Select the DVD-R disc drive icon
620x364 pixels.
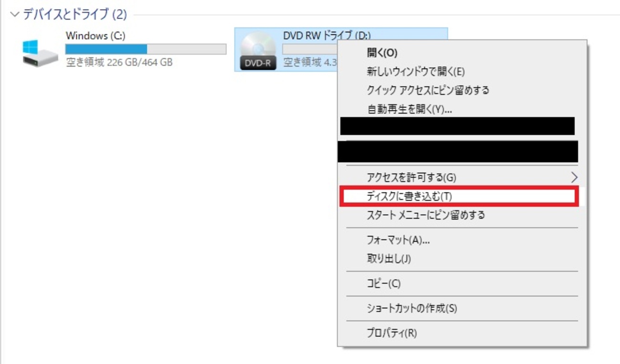tap(258, 51)
